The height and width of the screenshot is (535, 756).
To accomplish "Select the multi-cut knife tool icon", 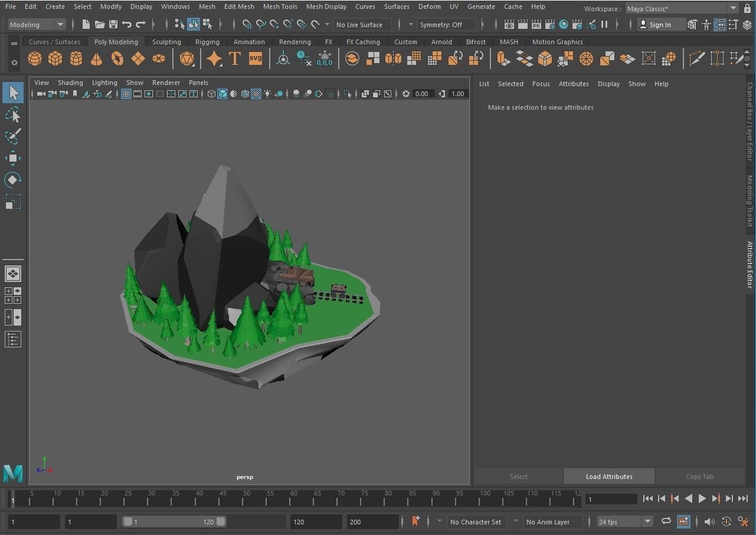I will 697,58.
